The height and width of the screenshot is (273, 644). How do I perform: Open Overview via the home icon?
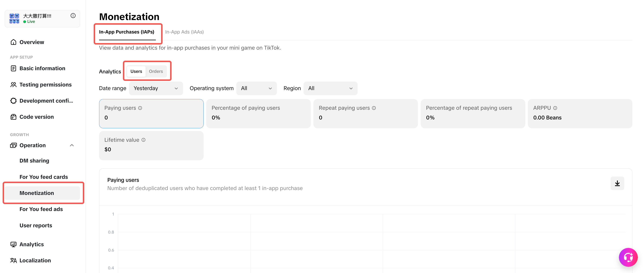pyautogui.click(x=13, y=42)
